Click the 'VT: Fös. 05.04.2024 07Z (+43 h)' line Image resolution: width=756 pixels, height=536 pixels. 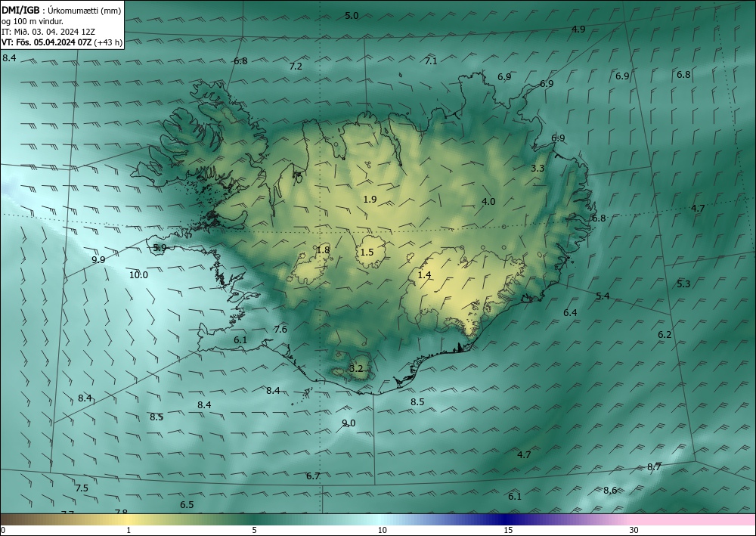(x=62, y=42)
